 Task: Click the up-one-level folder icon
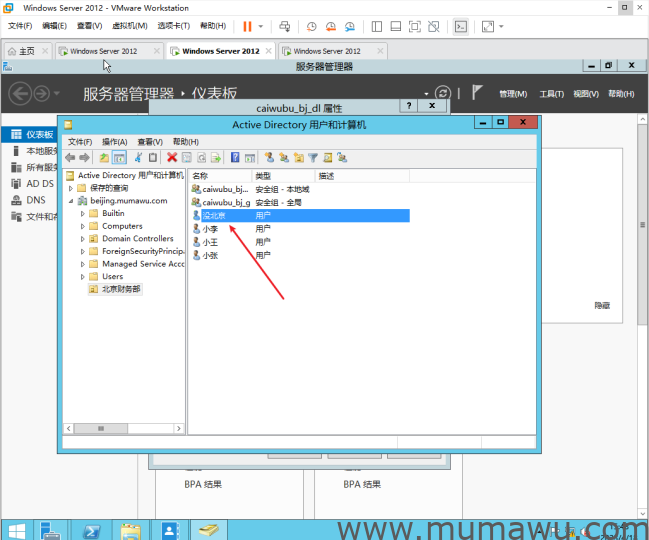[x=104, y=158]
